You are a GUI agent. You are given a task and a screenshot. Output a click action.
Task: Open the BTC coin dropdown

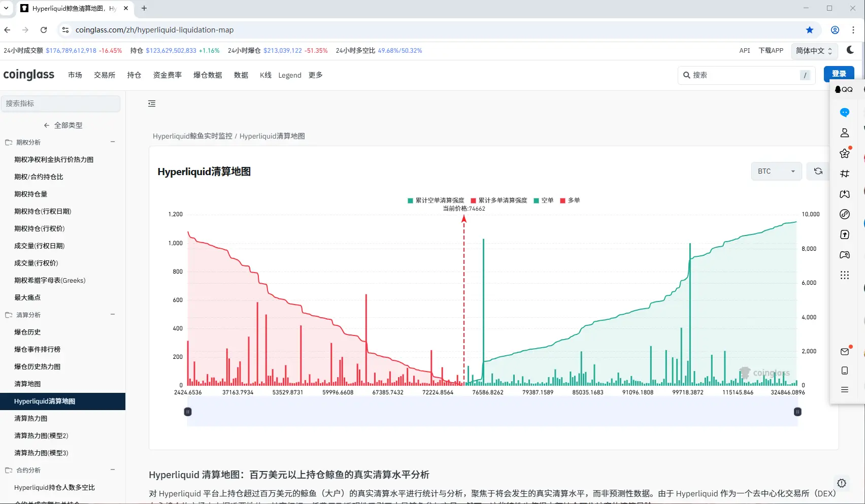(776, 172)
